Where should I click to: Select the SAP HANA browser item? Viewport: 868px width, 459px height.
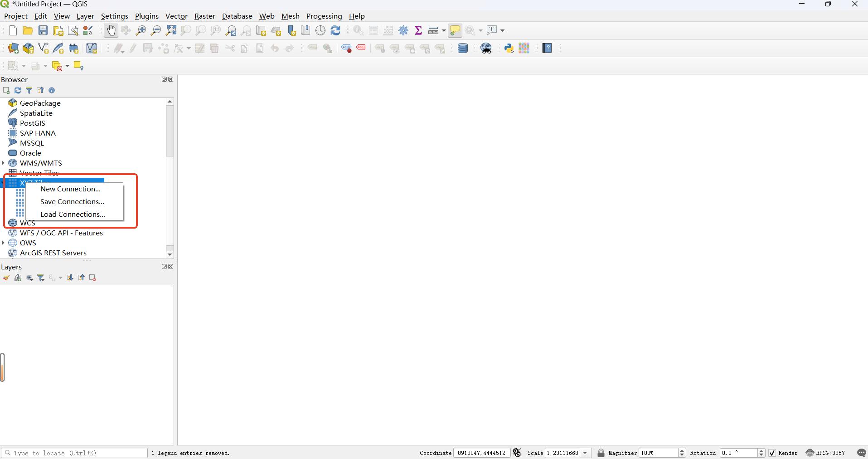38,133
